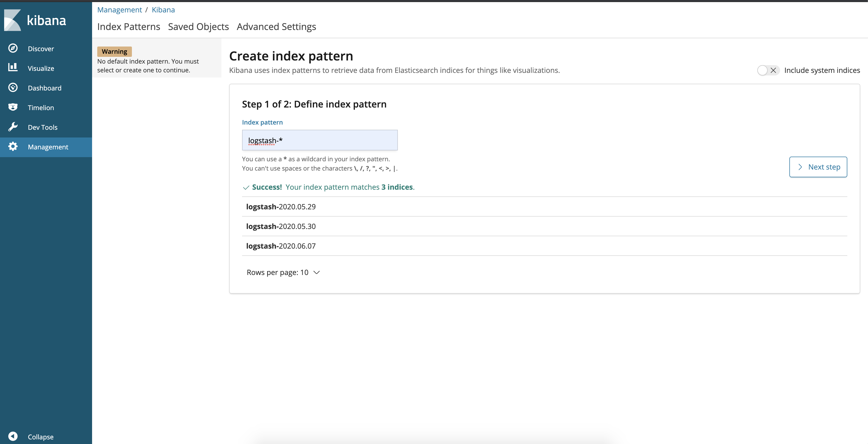
Task: Open Dev Tools wrench icon
Action: click(13, 127)
